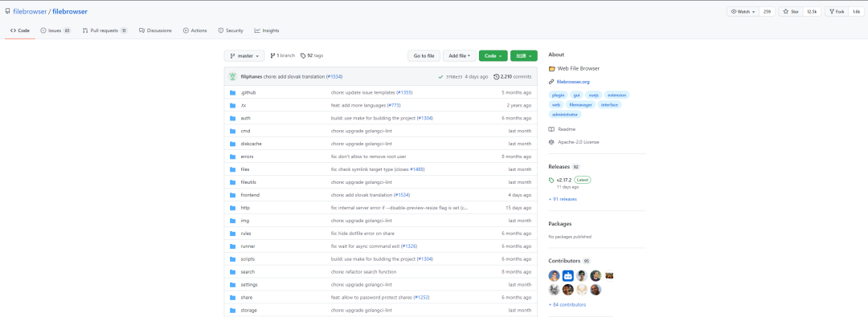Screen dimensions: 868x317
Task: Open the filebrowser owner link in header
Action: tap(31, 11)
